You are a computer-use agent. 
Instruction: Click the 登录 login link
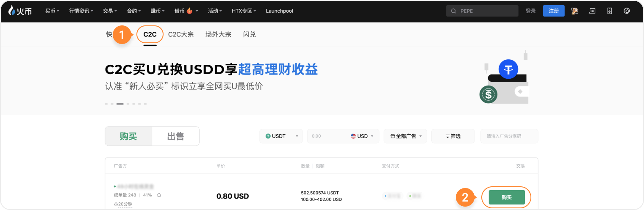click(x=531, y=11)
